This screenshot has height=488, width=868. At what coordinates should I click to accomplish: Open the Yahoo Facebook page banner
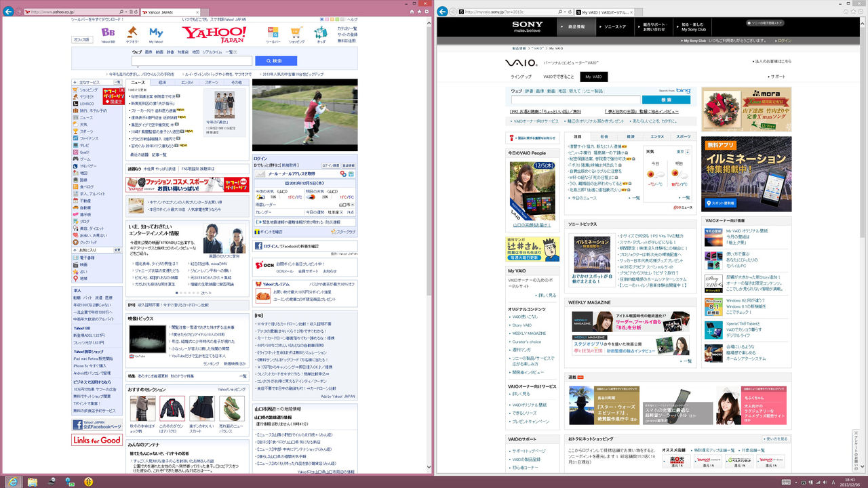97,425
